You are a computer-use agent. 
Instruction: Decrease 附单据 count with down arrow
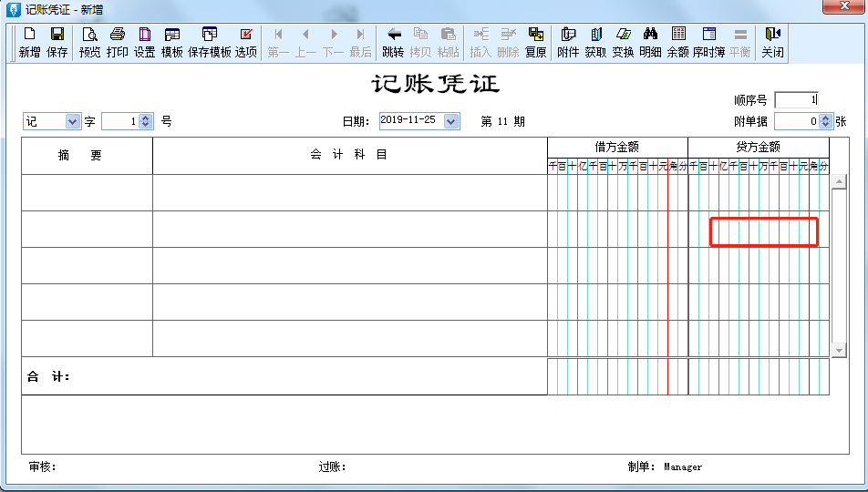pos(825,125)
